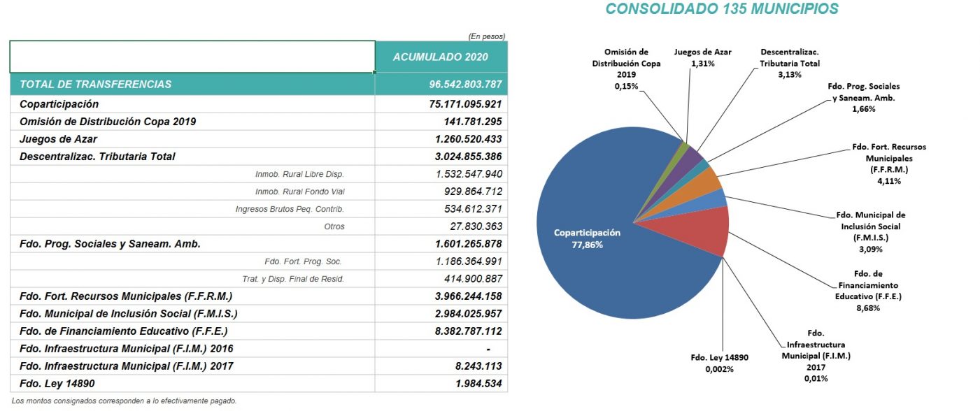Screen dimensions: 980x411
Task: Click the Juegos de Azar row label
Action: point(58,138)
